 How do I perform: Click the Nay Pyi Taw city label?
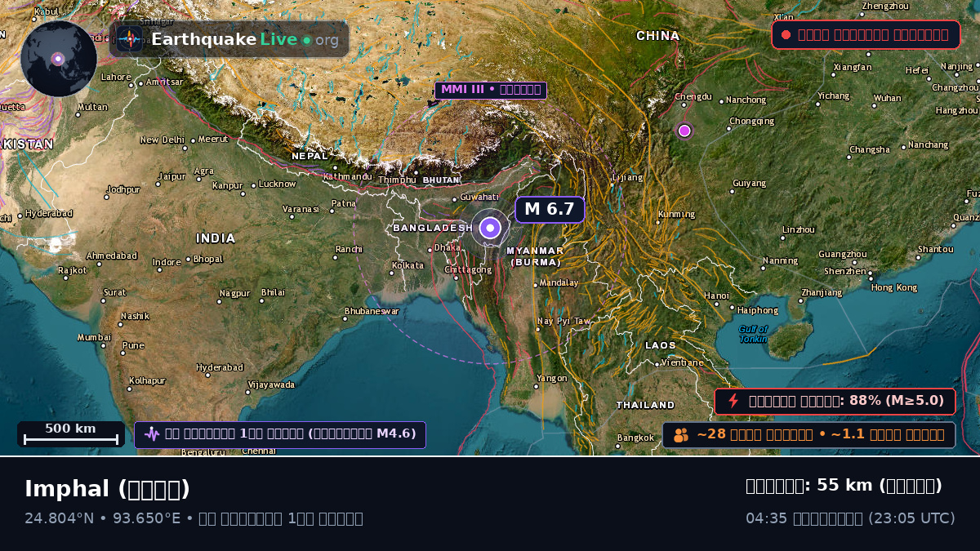pos(563,322)
